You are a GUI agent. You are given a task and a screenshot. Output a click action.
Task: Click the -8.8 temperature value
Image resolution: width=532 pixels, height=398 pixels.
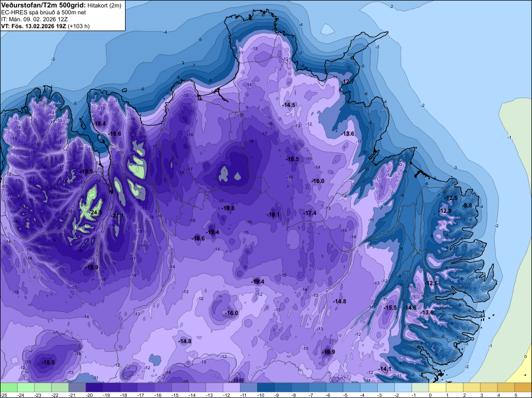click(x=468, y=205)
